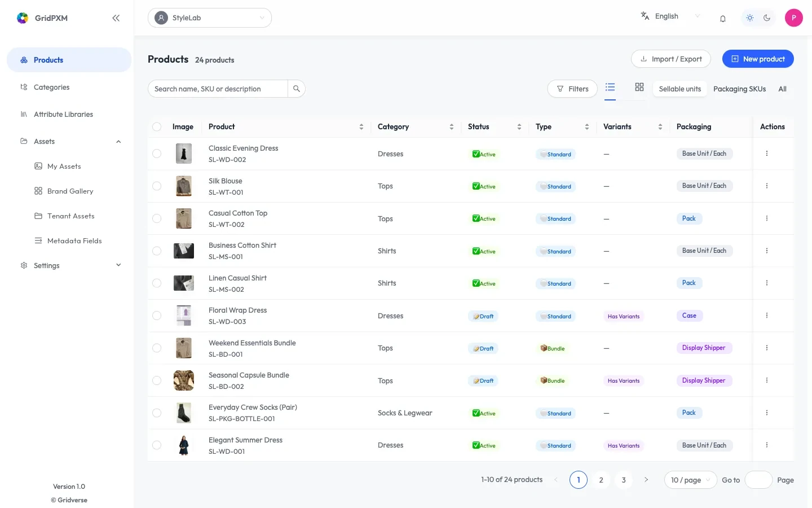Viewport: 812px width, 508px height.
Task: Select the Linen Casual Shirt row checkbox
Action: pos(157,283)
